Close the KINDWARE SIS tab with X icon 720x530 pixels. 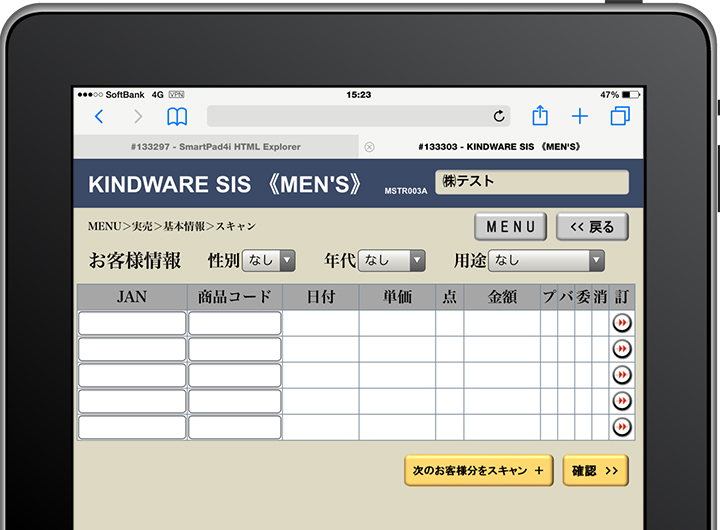[369, 147]
